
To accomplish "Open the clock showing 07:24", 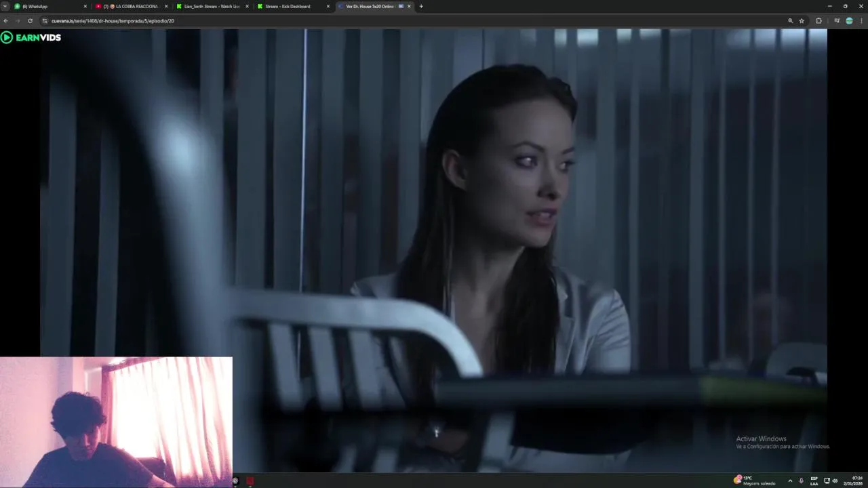I will coord(852,481).
